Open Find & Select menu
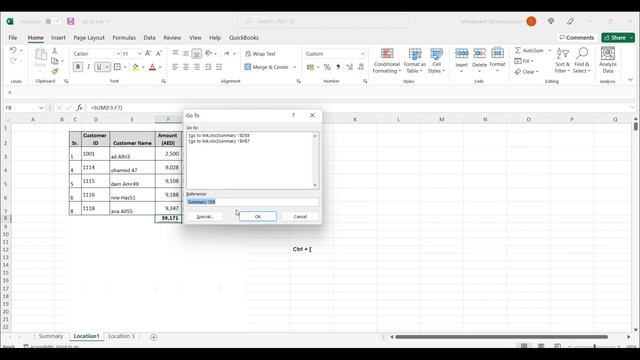Viewport: 640px width, 360px height. click(x=582, y=60)
